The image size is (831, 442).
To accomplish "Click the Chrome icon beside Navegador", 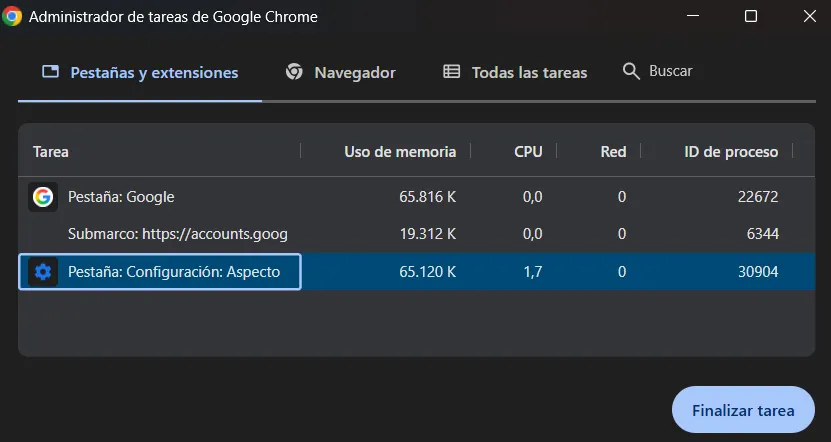I will [294, 72].
